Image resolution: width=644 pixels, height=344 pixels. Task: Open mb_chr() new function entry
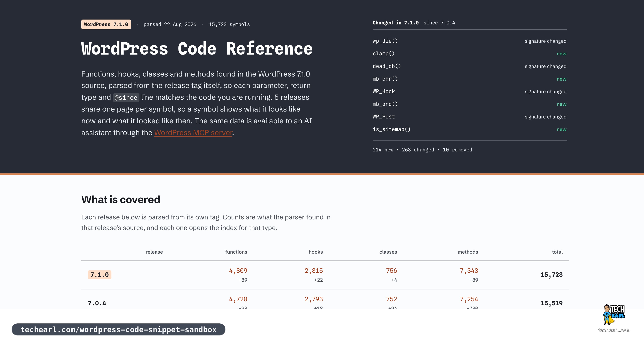(x=385, y=79)
